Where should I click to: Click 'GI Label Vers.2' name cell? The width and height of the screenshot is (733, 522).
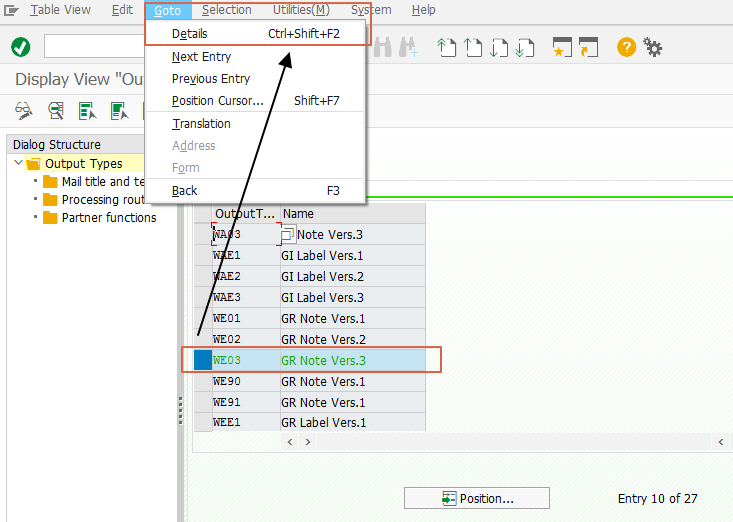pos(353,276)
